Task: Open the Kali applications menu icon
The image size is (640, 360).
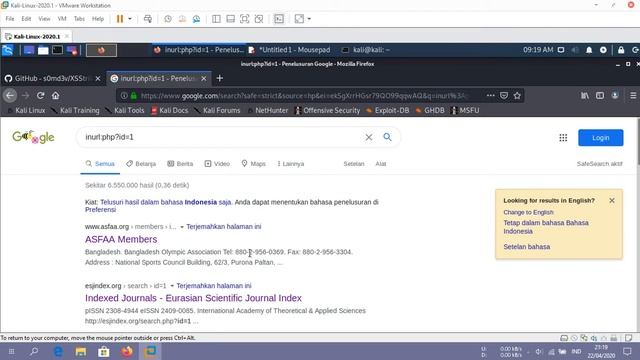Action: point(8,50)
